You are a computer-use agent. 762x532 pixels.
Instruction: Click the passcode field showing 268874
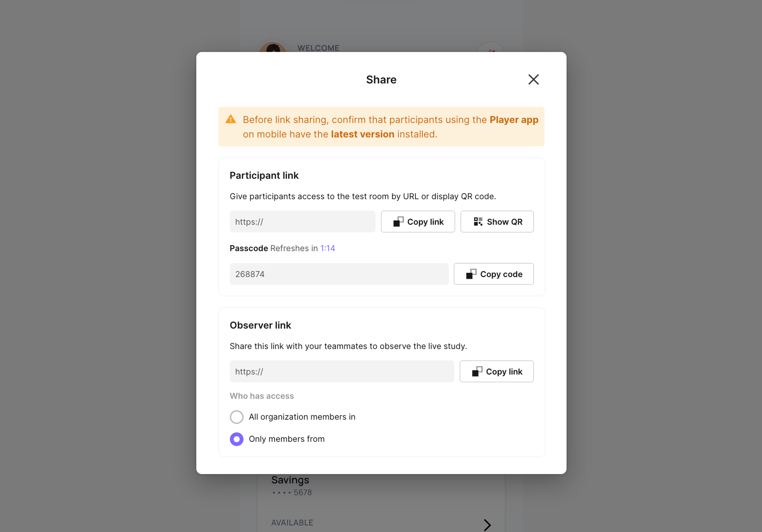(x=339, y=274)
